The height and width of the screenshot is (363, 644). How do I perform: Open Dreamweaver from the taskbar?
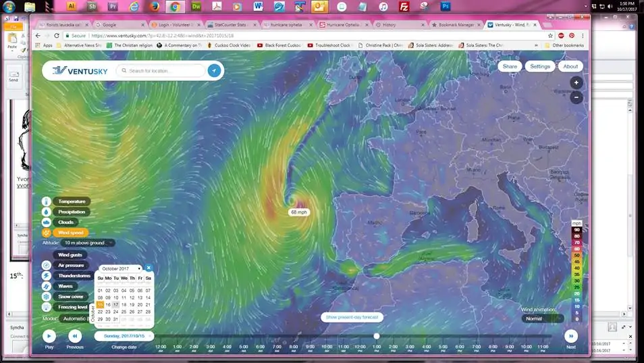pyautogui.click(x=196, y=6)
